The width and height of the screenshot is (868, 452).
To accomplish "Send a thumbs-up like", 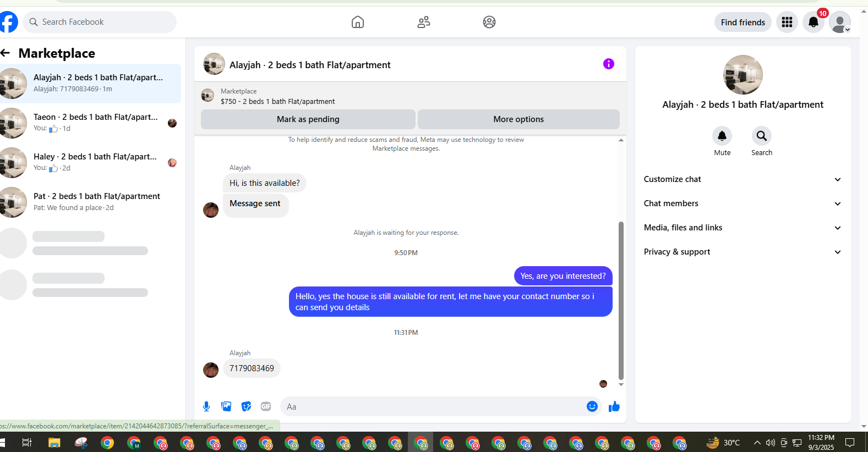I will coord(614,406).
